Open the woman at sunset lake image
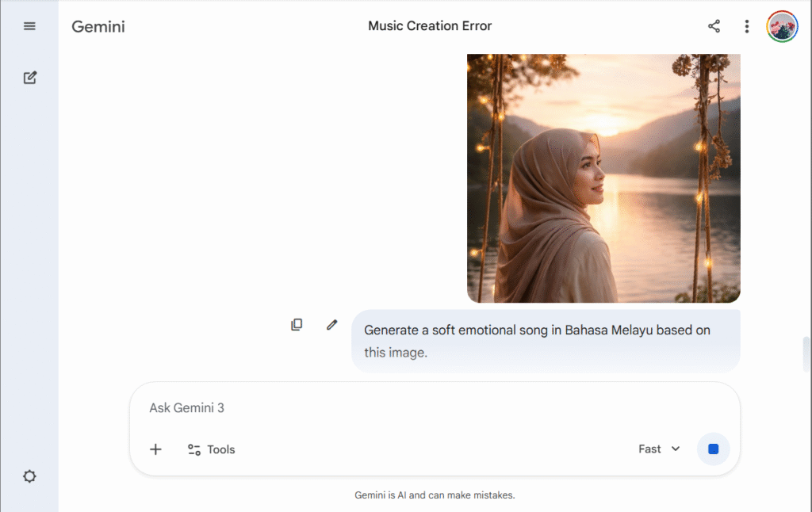Screen dimensions: 812x512 pos(603,178)
